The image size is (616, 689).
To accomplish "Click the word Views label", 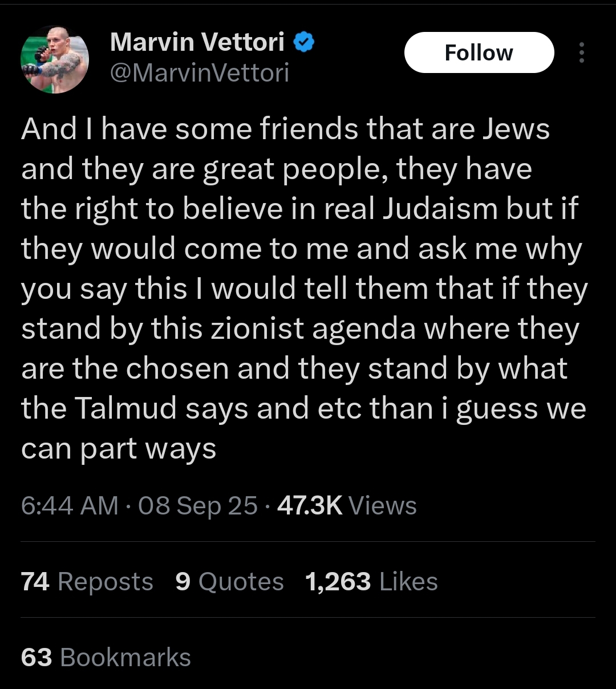I will [383, 506].
